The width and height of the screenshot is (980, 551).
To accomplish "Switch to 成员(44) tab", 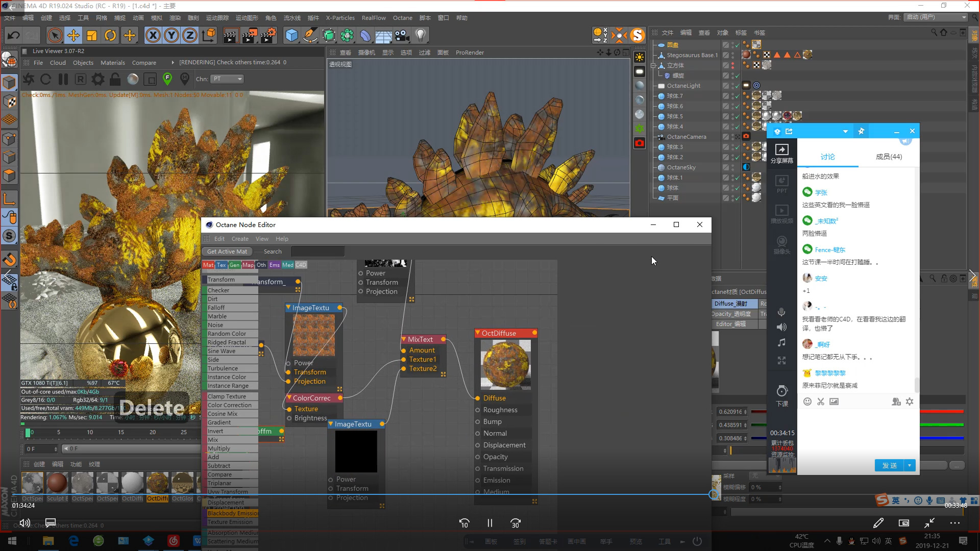I will [889, 157].
